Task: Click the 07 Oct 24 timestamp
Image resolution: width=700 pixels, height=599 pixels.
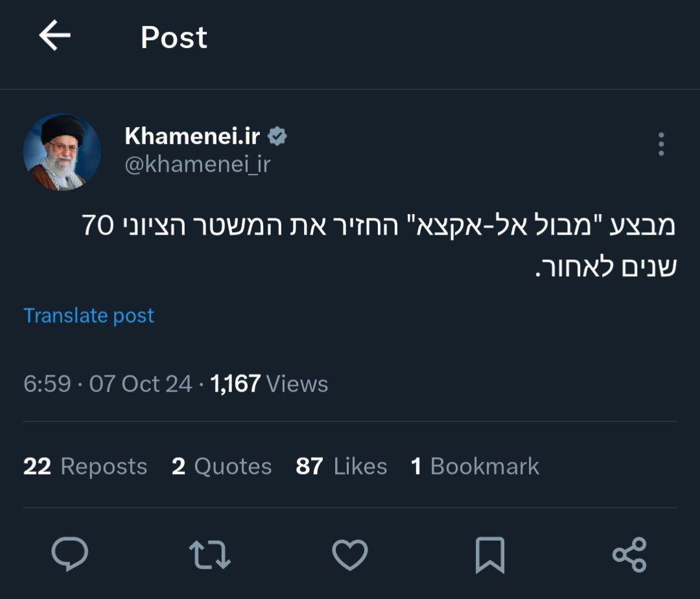Action: pyautogui.click(x=141, y=383)
